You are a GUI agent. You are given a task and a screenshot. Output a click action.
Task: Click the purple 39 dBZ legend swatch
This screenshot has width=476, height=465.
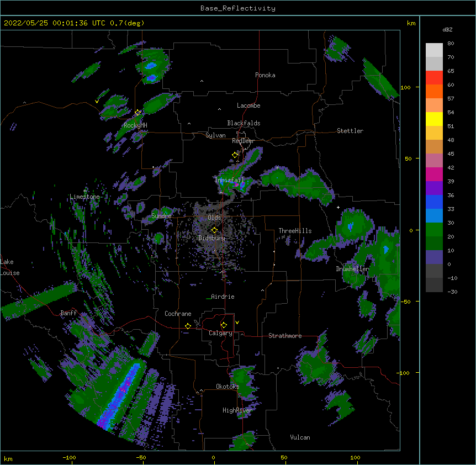(434, 188)
